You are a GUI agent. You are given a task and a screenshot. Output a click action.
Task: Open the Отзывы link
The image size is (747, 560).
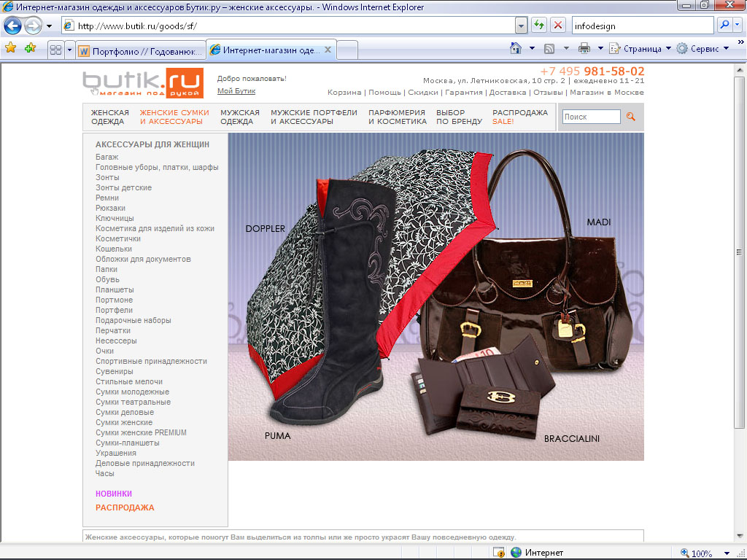coord(548,93)
